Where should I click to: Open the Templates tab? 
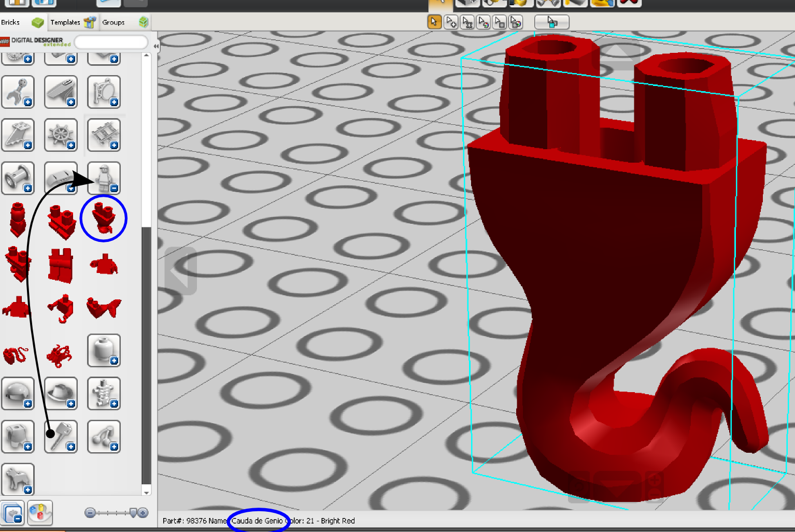click(73, 22)
